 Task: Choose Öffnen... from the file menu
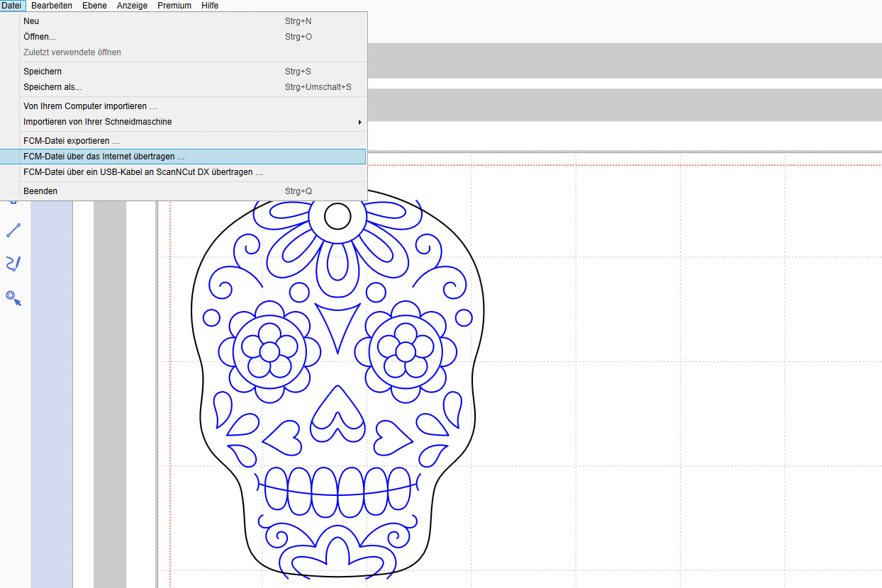click(x=40, y=37)
